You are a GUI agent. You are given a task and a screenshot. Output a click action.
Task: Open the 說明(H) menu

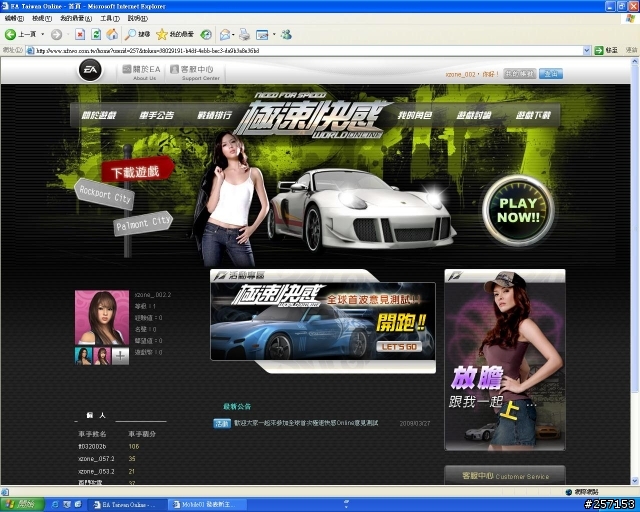coord(138,18)
